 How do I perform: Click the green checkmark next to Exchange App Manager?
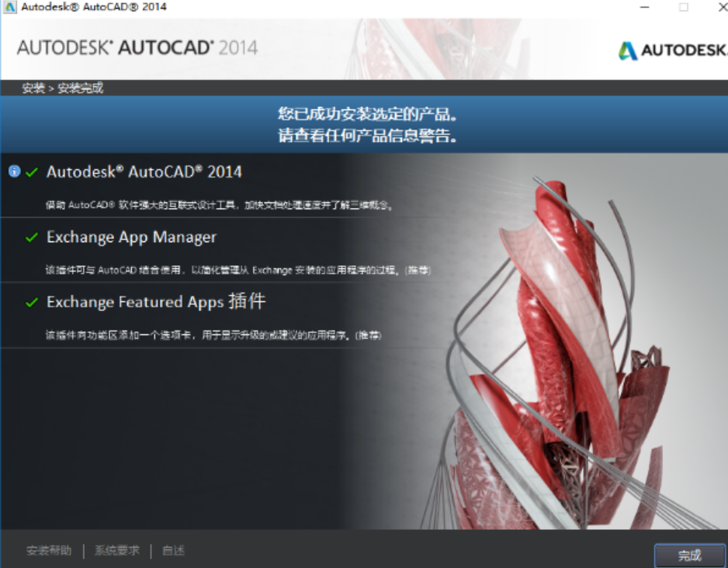[x=32, y=237]
